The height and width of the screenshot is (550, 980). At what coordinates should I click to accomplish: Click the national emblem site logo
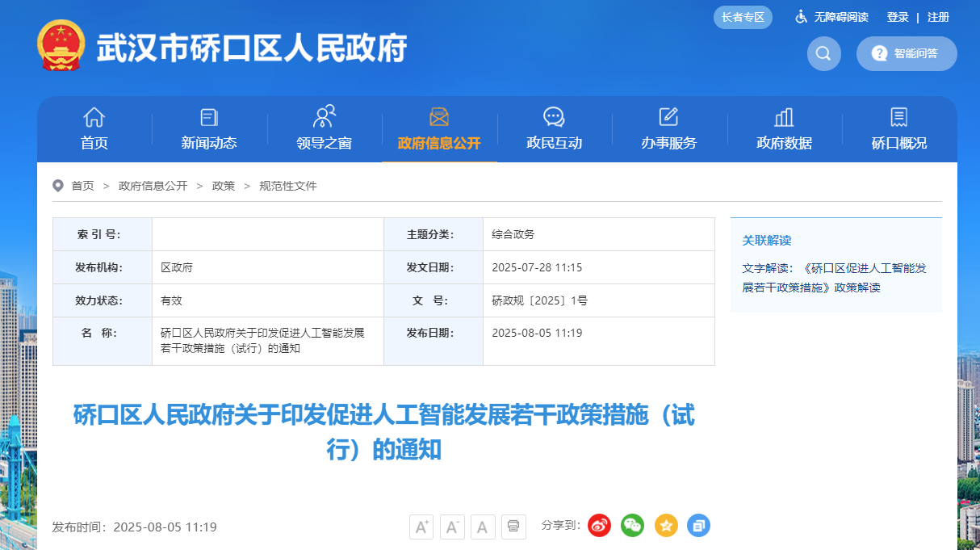[x=61, y=46]
